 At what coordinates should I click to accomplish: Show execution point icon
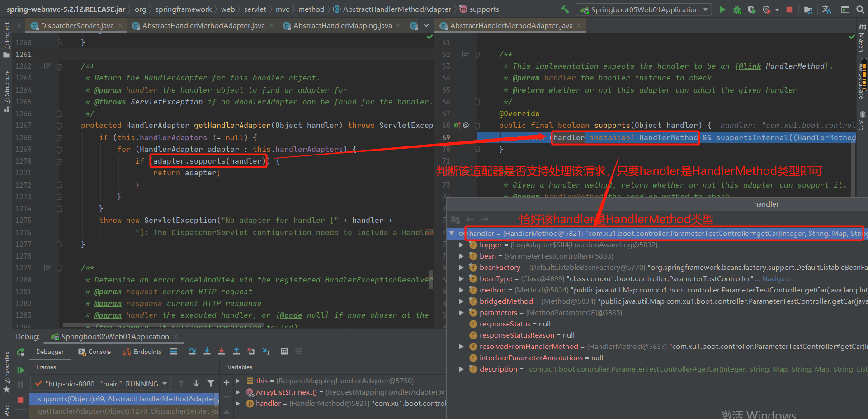coord(174,351)
